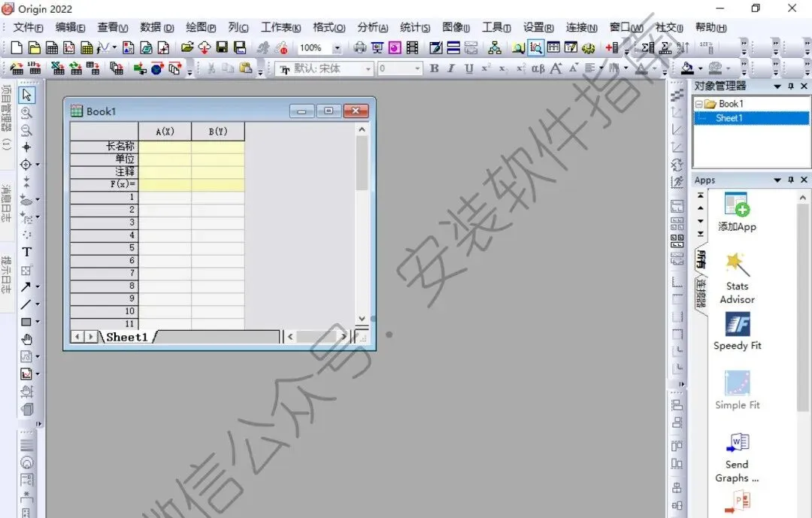Select the Sheet1 worksheet tab
The height and width of the screenshot is (518, 812).
tap(127, 338)
